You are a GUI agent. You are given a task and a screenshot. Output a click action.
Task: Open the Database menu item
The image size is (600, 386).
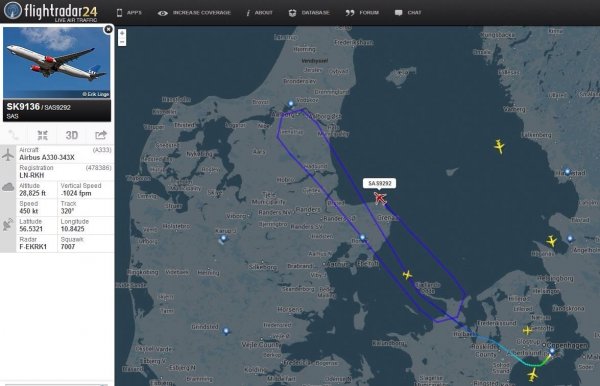tap(309, 13)
